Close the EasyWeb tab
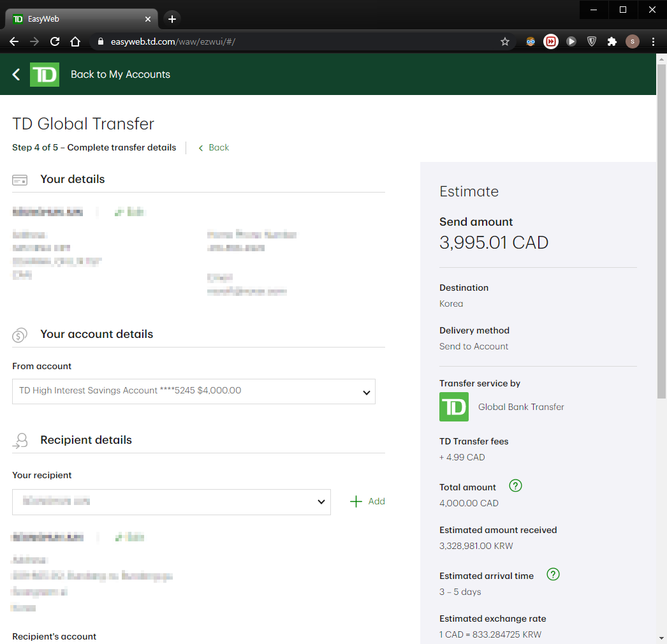This screenshot has width=667, height=644. pyautogui.click(x=147, y=19)
